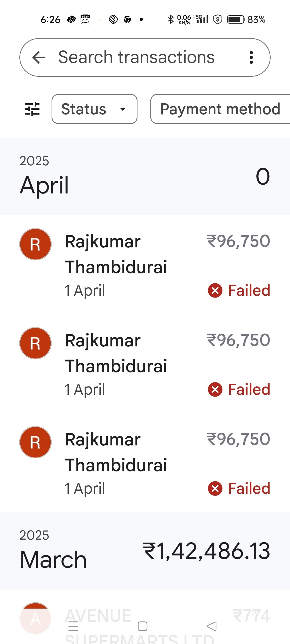Screen dimensions: 290x644
Task: Click the Status dropdown arrow
Action: (x=123, y=109)
